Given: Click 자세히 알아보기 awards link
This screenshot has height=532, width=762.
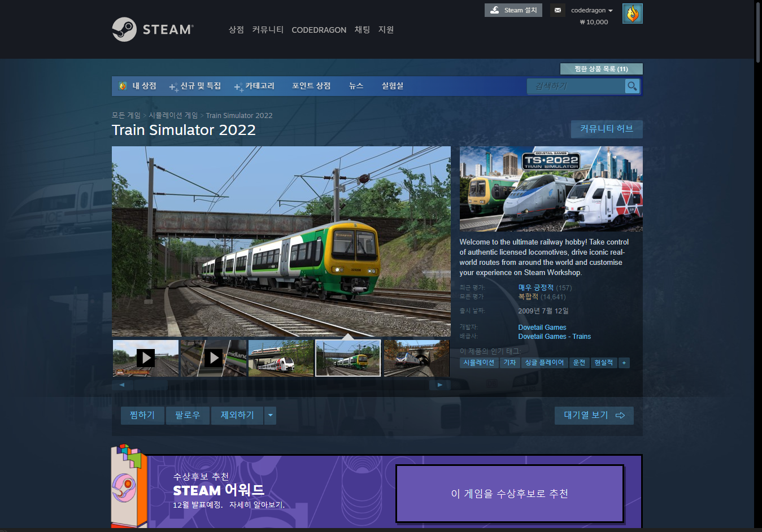Looking at the screenshot, I should point(256,505).
